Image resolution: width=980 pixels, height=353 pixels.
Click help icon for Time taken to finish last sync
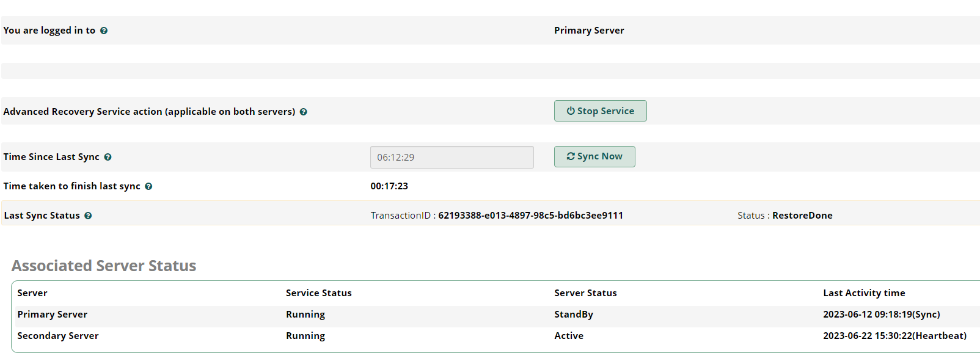(x=148, y=186)
